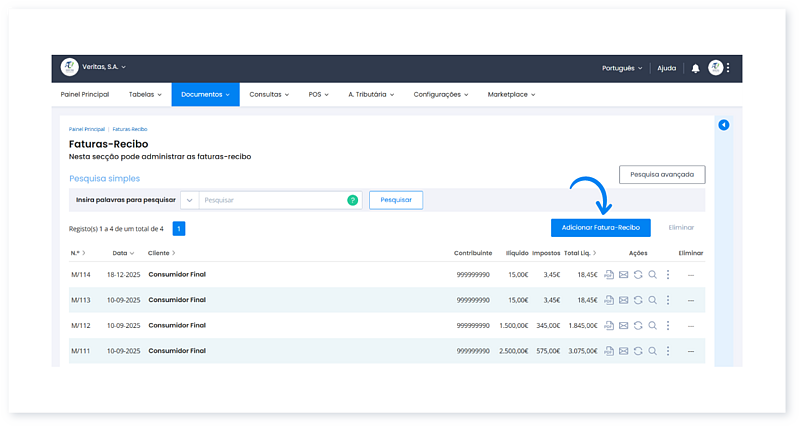Click Painel Principal breadcrumb link
Screen dimensions: 800x427
(x=87, y=129)
